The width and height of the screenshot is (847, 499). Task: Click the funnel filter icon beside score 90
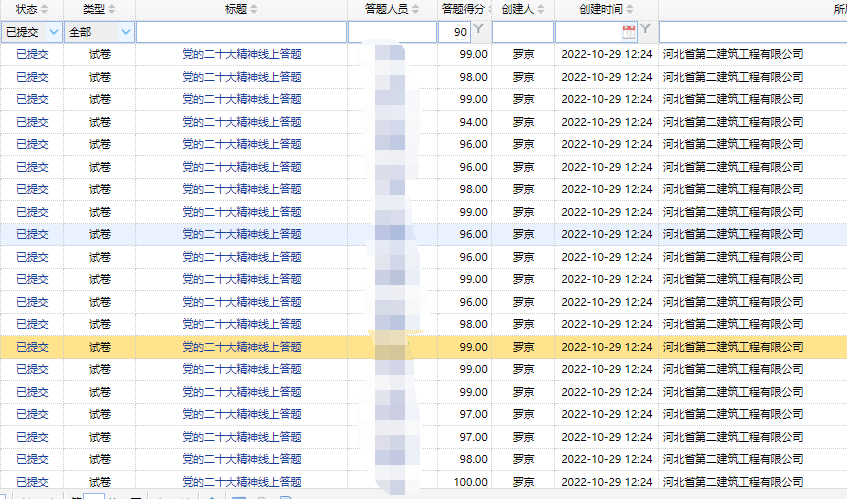tap(479, 31)
